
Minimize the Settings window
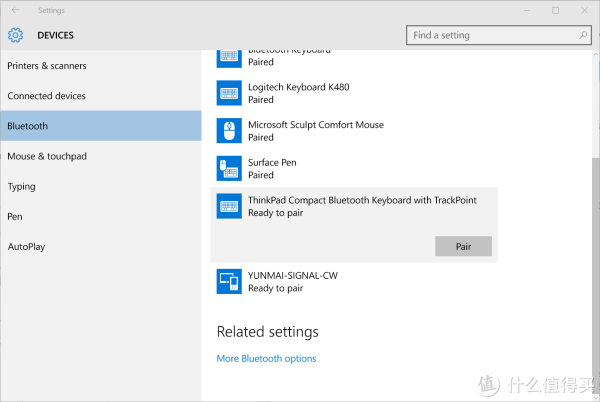[x=527, y=10]
